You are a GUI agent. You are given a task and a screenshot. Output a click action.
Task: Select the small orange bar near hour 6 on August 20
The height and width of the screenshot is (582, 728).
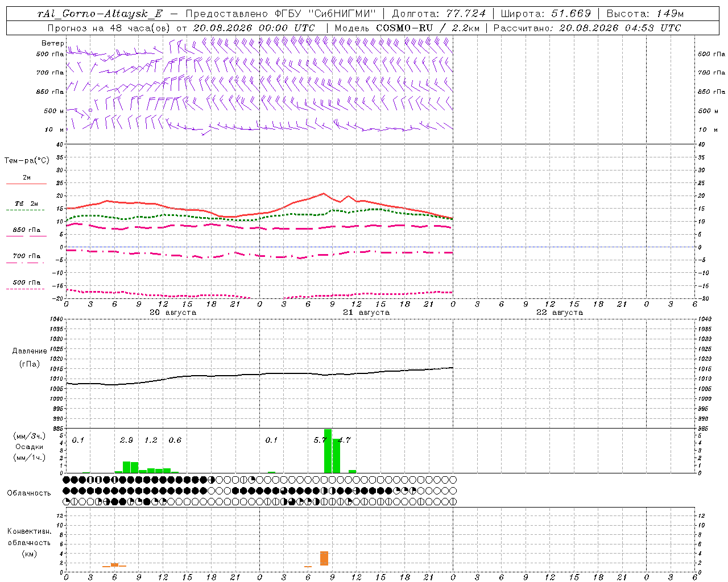pos(114,564)
